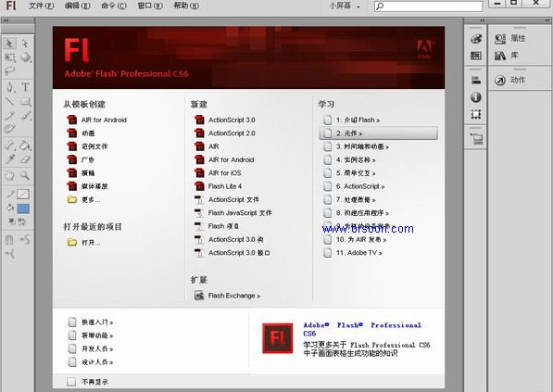553x392 pixels.
Task: Click the Straighten option in tools panel
Action: (x=10, y=253)
